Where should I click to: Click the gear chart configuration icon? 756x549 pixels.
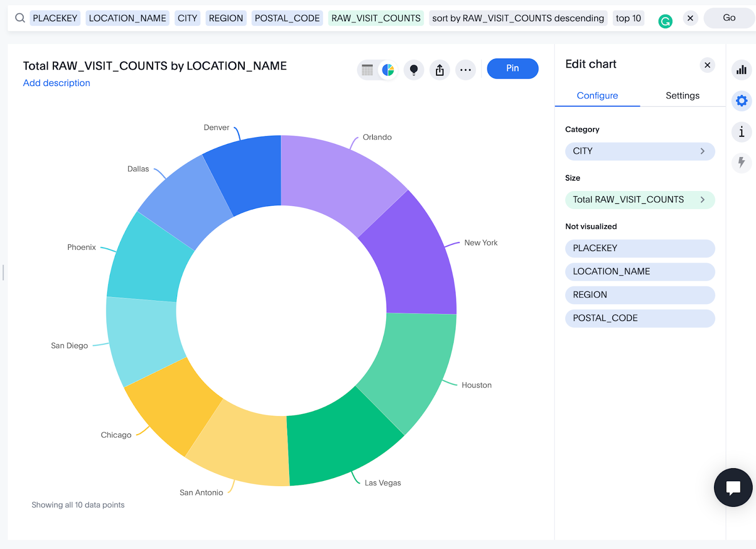point(741,101)
